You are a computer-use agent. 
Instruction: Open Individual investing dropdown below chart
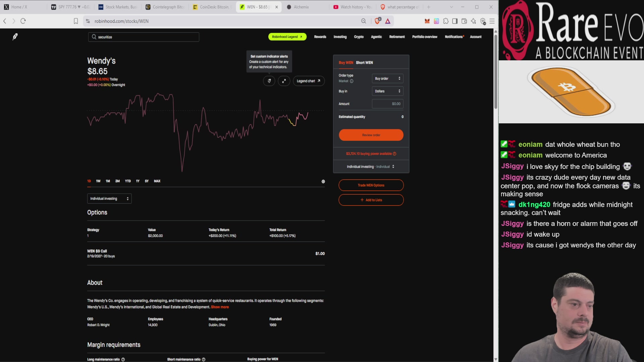point(109,199)
